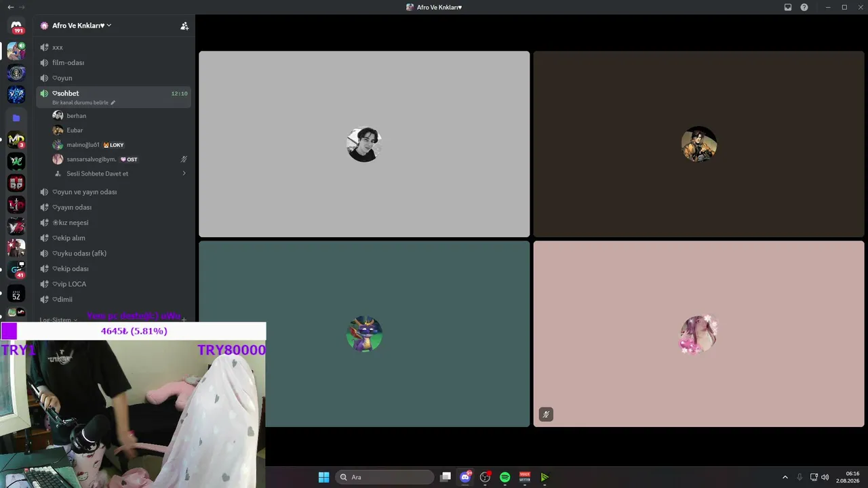Join the film-odası voice channel
Viewport: 868px width, 488px height.
[113, 62]
